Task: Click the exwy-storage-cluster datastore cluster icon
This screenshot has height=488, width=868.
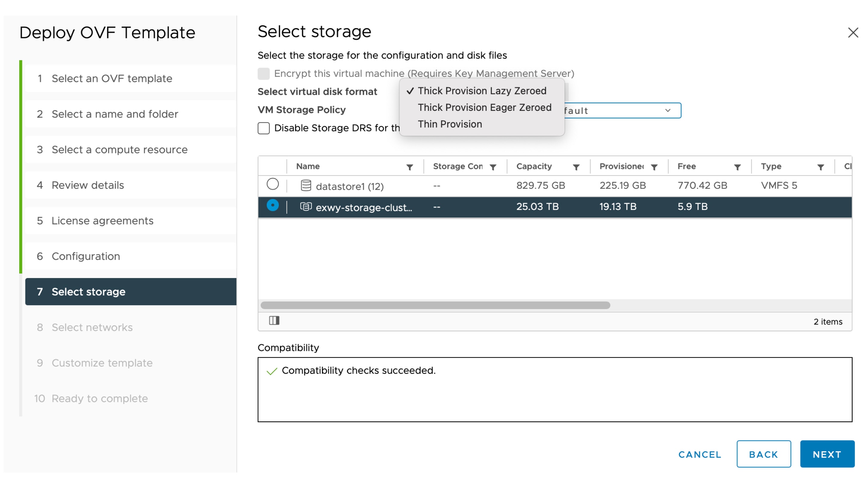Action: point(306,206)
